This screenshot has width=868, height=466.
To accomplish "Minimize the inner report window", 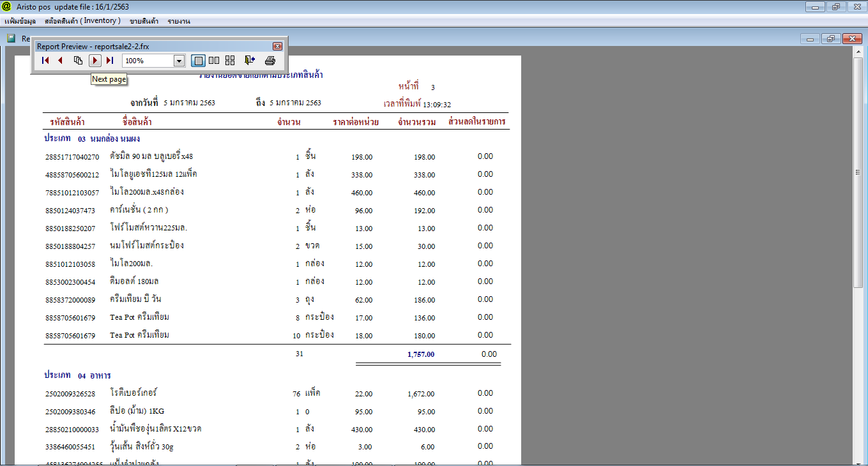I will [810, 39].
